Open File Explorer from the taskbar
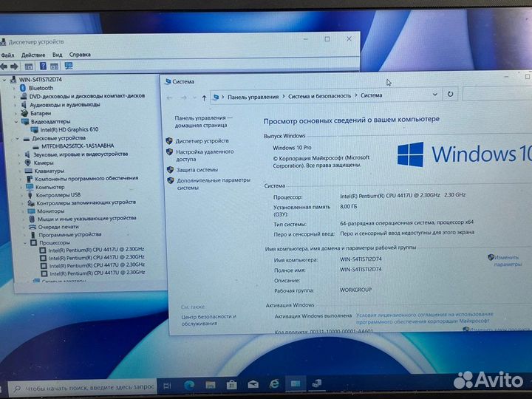This screenshot has height=399, width=532. click(x=211, y=385)
